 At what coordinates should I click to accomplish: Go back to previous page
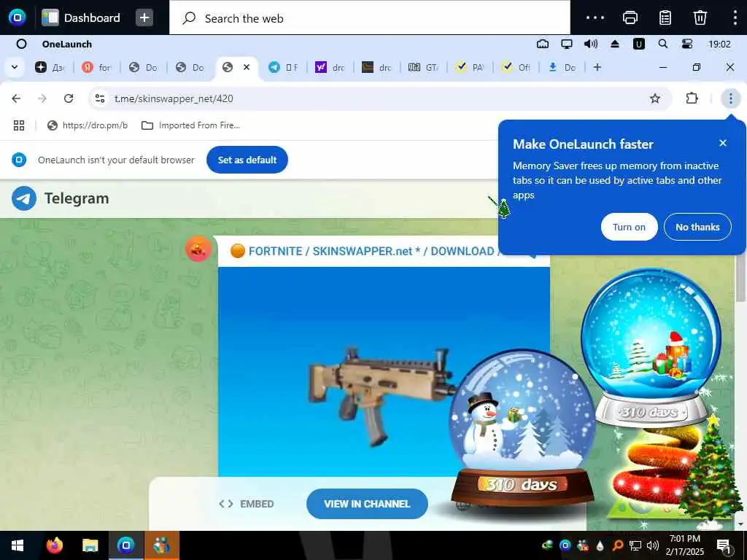16,98
